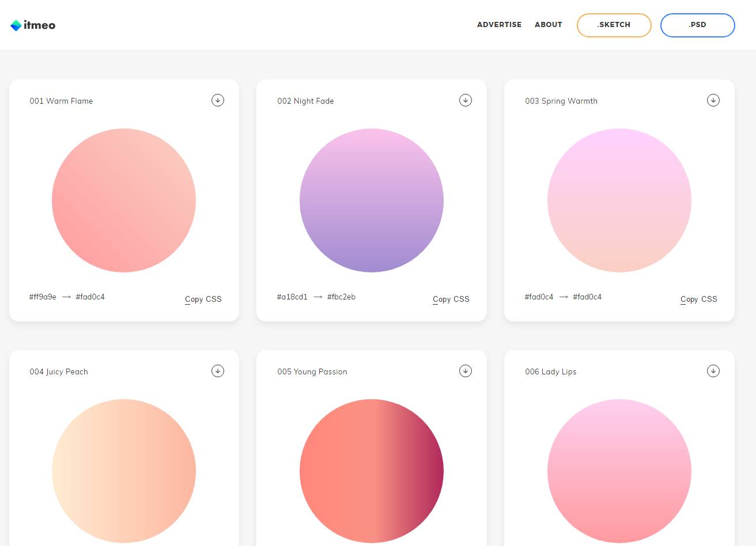Click the #fbc2eb hex code
The width and height of the screenshot is (756, 546).
pyautogui.click(x=341, y=297)
